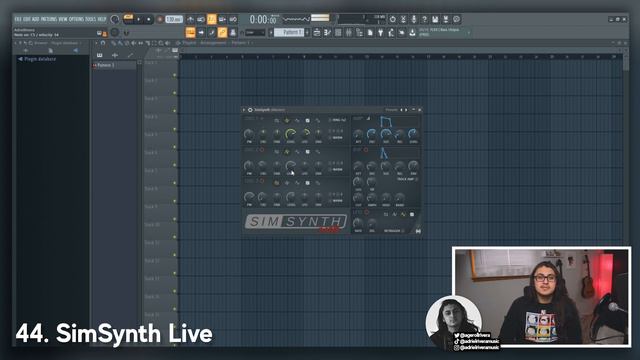This screenshot has height=360, width=640.
Task: Open the Channel rack icon
Action: (338, 32)
